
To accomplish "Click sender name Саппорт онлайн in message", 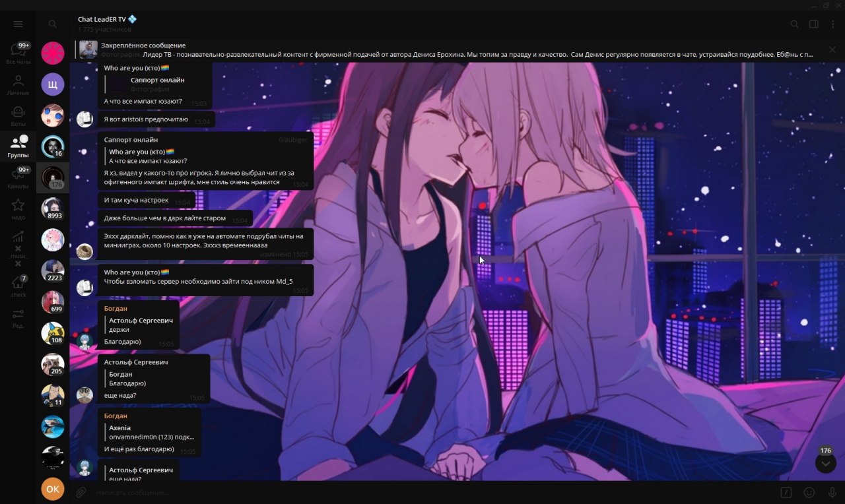I will coord(131,140).
